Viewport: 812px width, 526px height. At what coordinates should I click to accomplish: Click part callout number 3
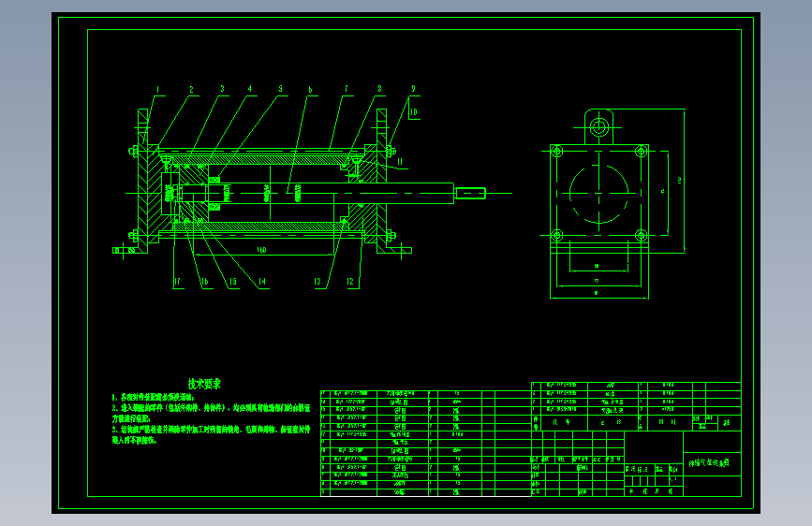(222, 89)
